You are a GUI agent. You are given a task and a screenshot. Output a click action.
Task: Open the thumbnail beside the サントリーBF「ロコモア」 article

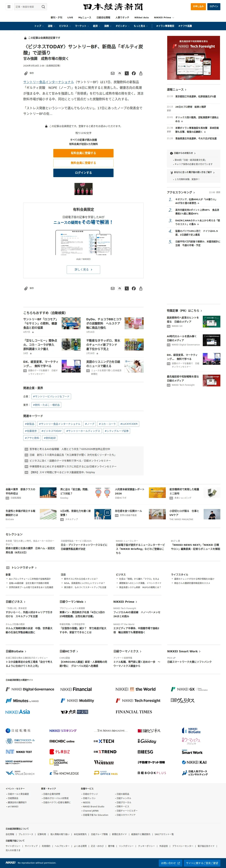[x=71, y=323]
